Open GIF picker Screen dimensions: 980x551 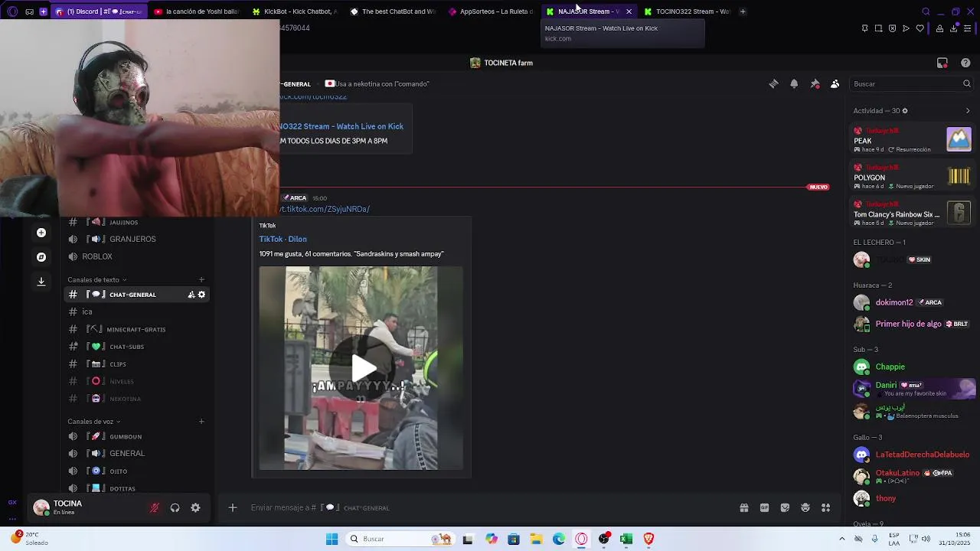(x=764, y=507)
